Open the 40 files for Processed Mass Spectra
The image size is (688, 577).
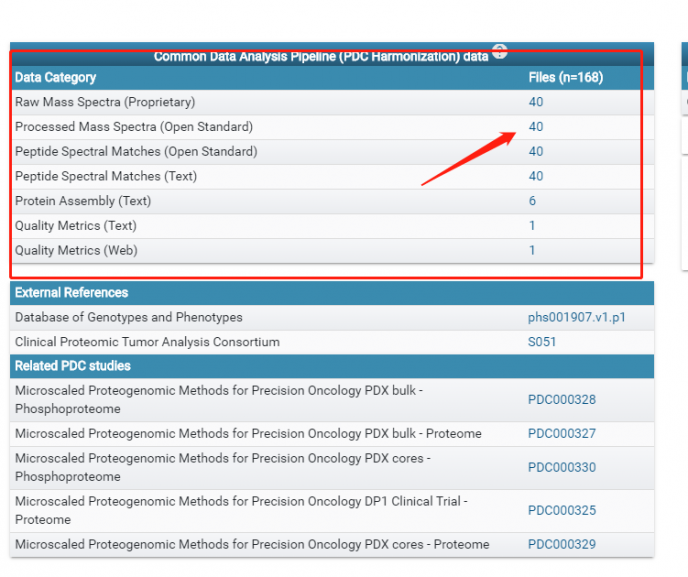click(x=536, y=127)
